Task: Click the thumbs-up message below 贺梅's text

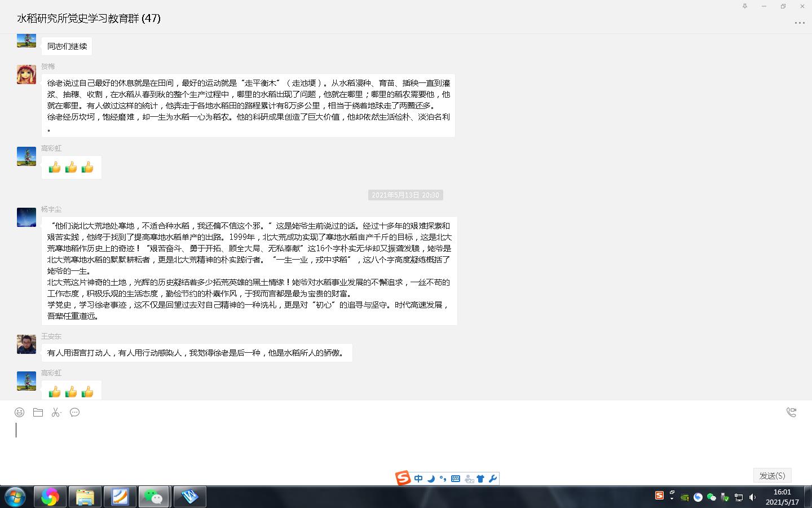Action: point(71,168)
